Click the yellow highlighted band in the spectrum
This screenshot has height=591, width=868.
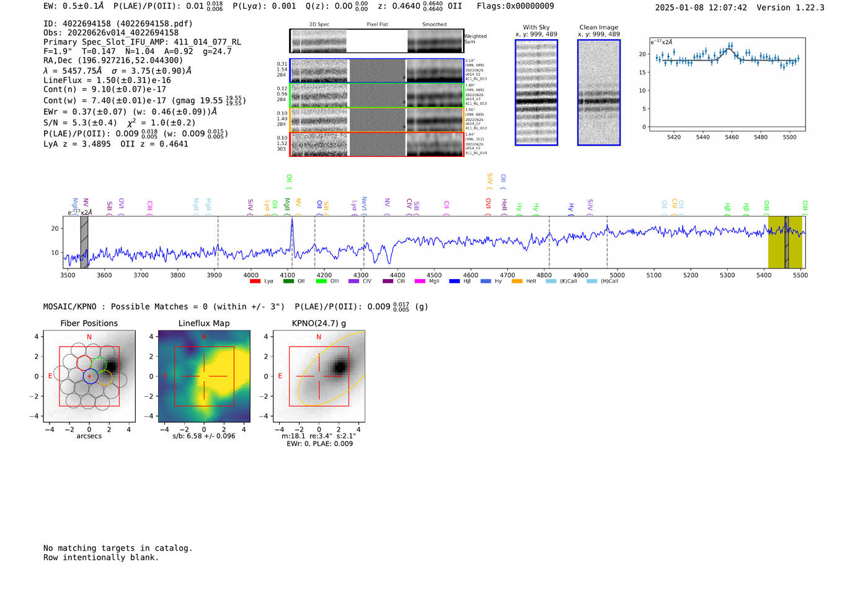[x=785, y=242]
